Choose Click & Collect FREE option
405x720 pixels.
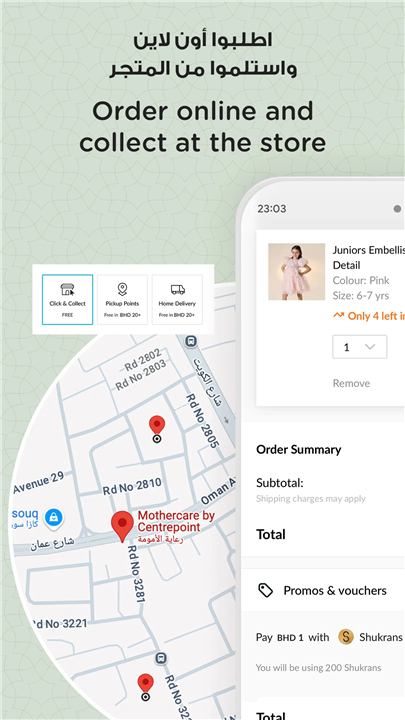point(68,300)
